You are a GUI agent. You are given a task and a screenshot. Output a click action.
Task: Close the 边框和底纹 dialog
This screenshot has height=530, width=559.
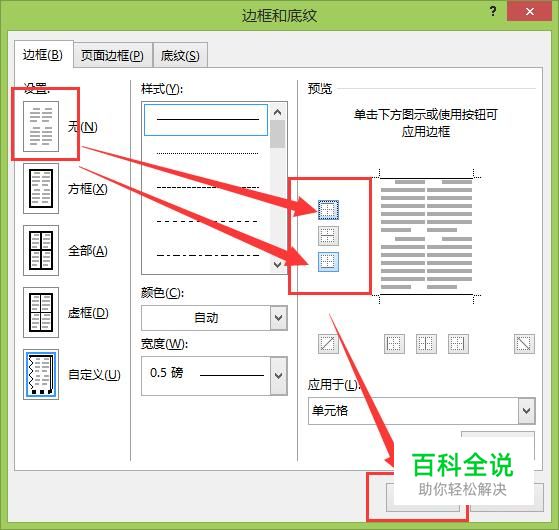coord(529,12)
